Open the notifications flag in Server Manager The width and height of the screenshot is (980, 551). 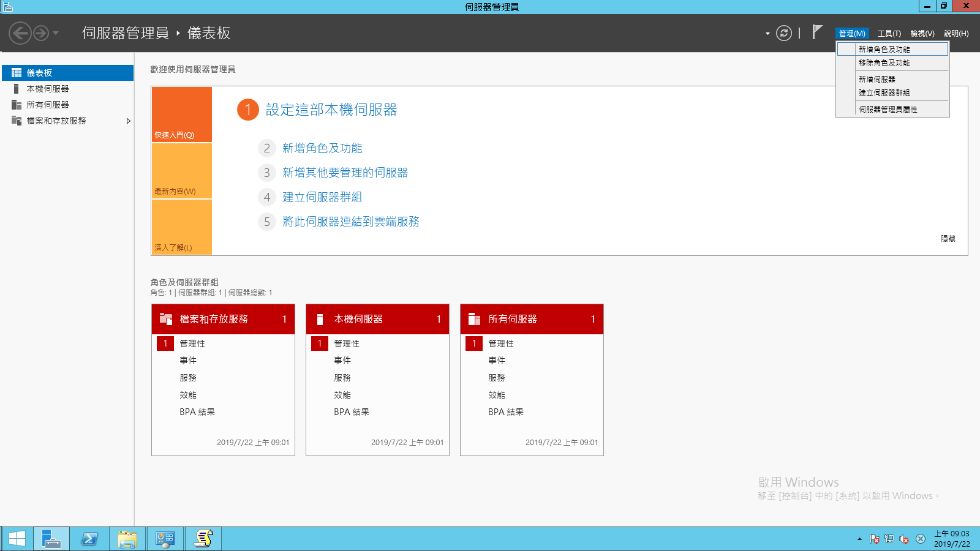[x=816, y=32]
